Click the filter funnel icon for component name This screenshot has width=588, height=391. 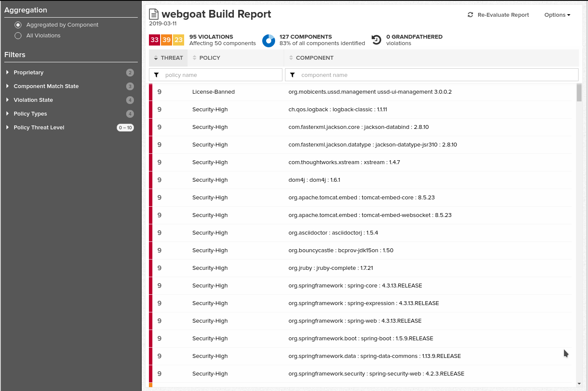click(x=293, y=75)
